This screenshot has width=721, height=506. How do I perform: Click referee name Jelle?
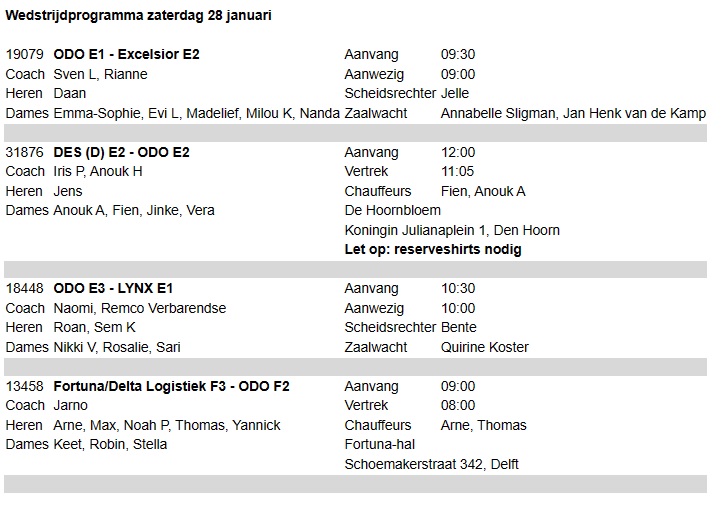pyautogui.click(x=455, y=93)
